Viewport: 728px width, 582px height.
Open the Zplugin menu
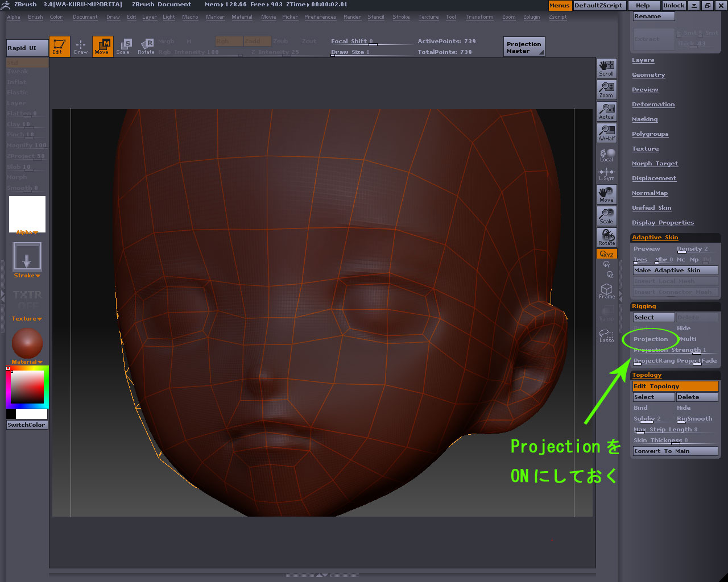532,17
